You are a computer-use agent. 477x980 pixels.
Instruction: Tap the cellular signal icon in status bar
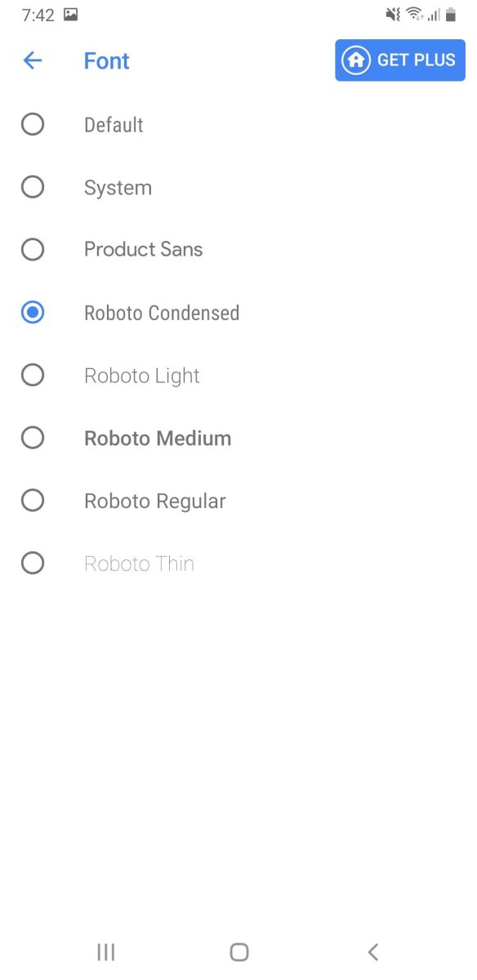pos(437,14)
